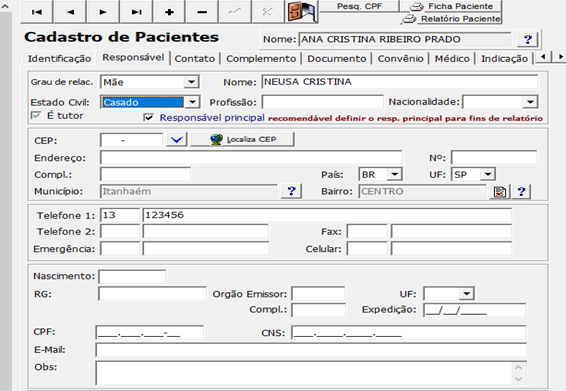Open help question mark beside patient Nome
The image size is (566, 391).
(527, 39)
